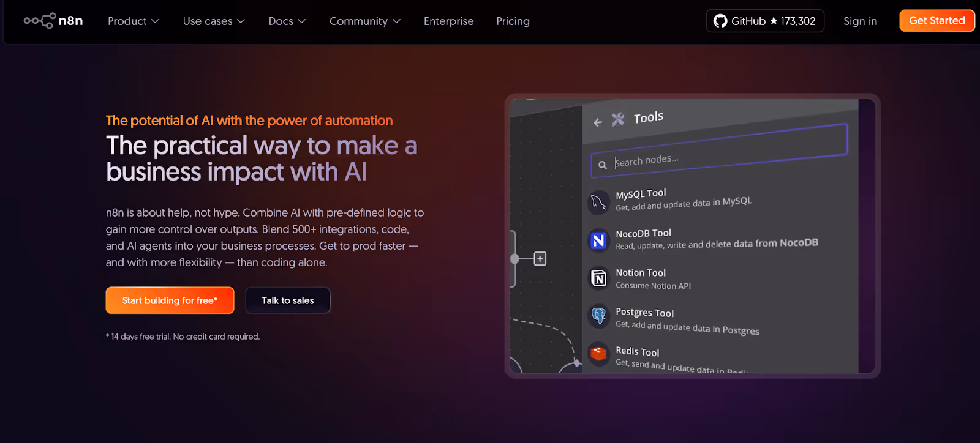The image size is (980, 443).
Task: Open the Pricing page
Action: (x=513, y=21)
